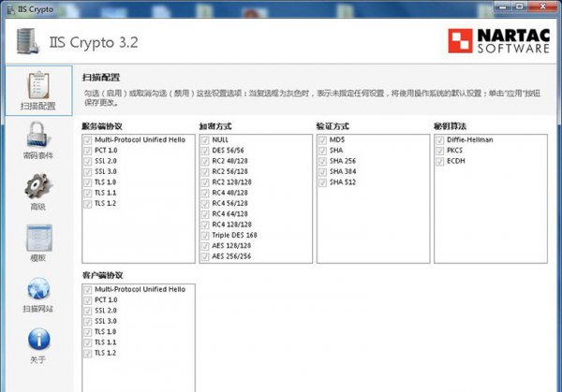
Task: Toggle server SSL 3.0 checkbox
Action: [88, 172]
